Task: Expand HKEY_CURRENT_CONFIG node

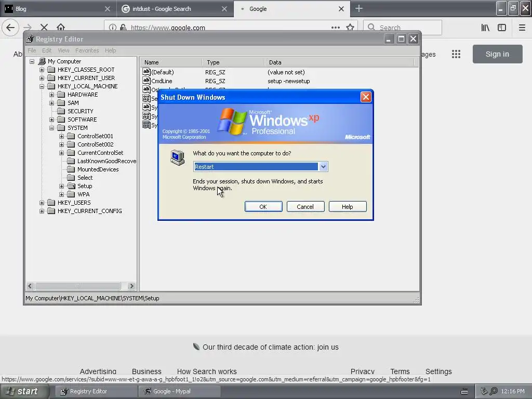Action: click(x=42, y=211)
